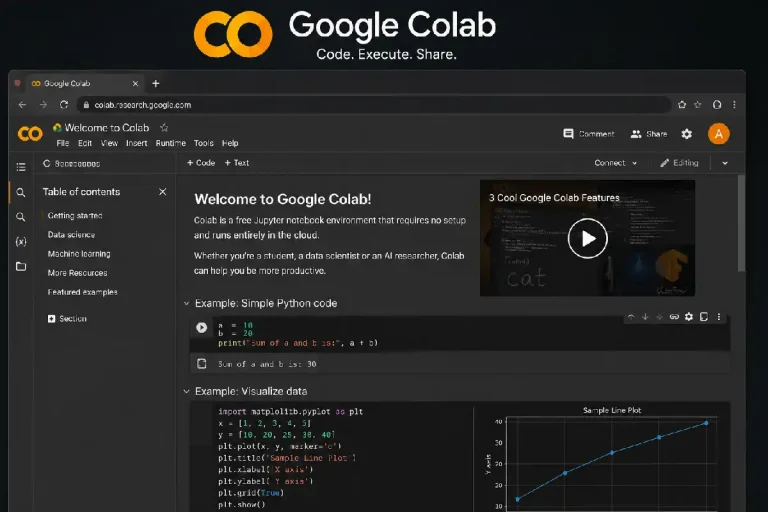Close the Table of contents panel
The image size is (768, 512).
coord(163,192)
